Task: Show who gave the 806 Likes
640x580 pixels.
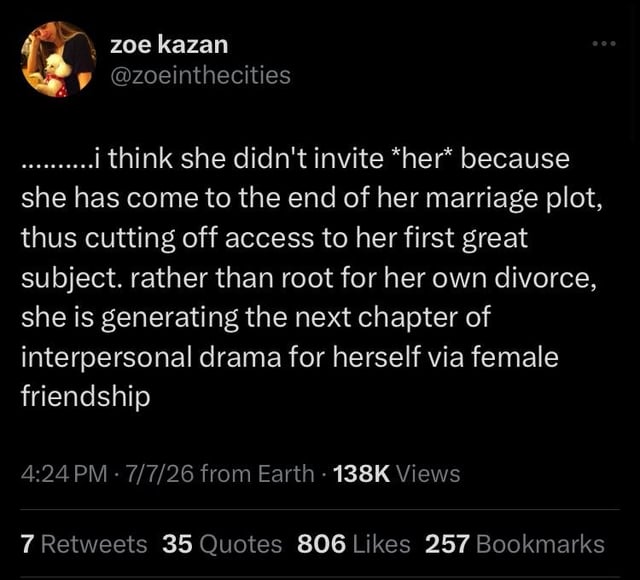Action: coord(353,544)
